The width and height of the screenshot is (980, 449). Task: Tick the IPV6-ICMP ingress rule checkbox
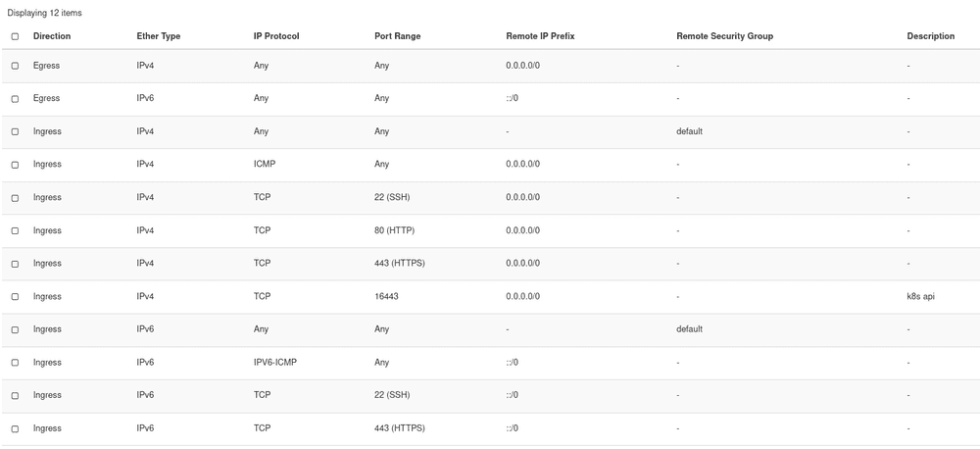click(15, 363)
